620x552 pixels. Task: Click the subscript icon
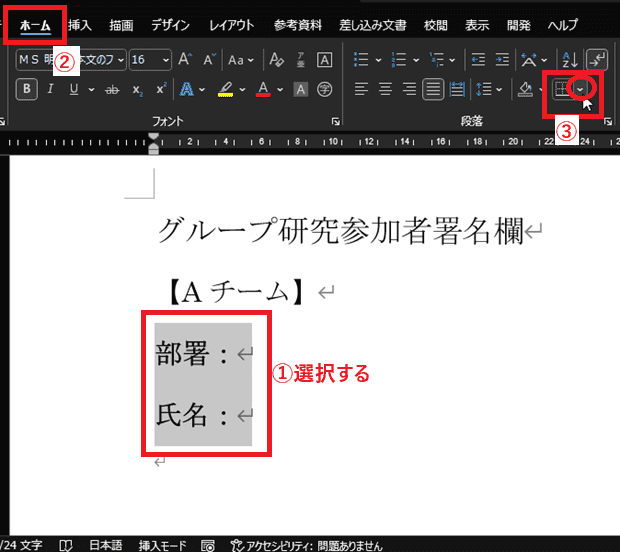[136, 89]
